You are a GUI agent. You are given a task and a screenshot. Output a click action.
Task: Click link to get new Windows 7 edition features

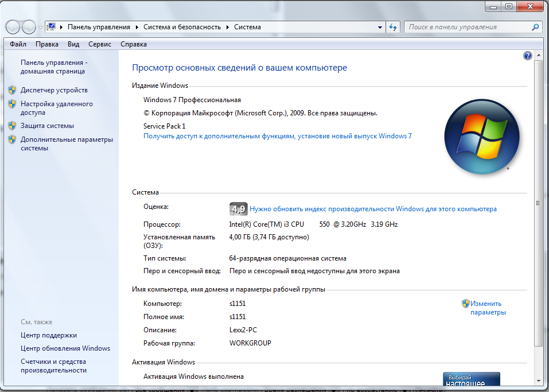[x=278, y=136]
